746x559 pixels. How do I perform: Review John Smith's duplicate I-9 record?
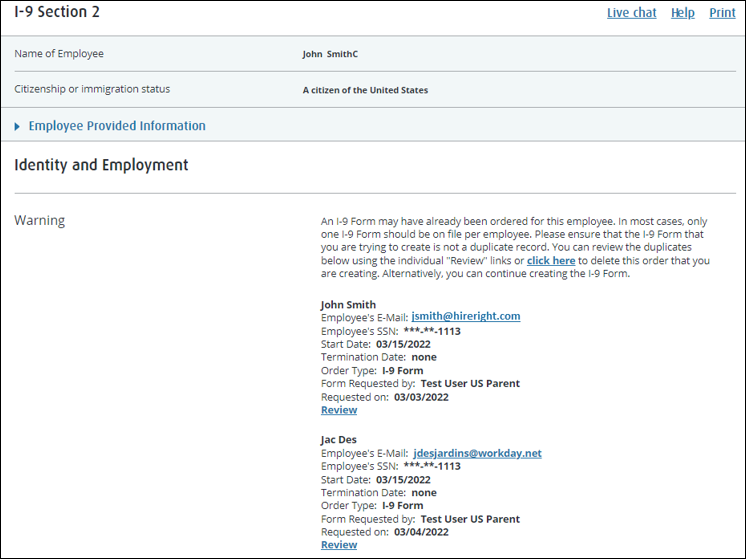click(339, 410)
